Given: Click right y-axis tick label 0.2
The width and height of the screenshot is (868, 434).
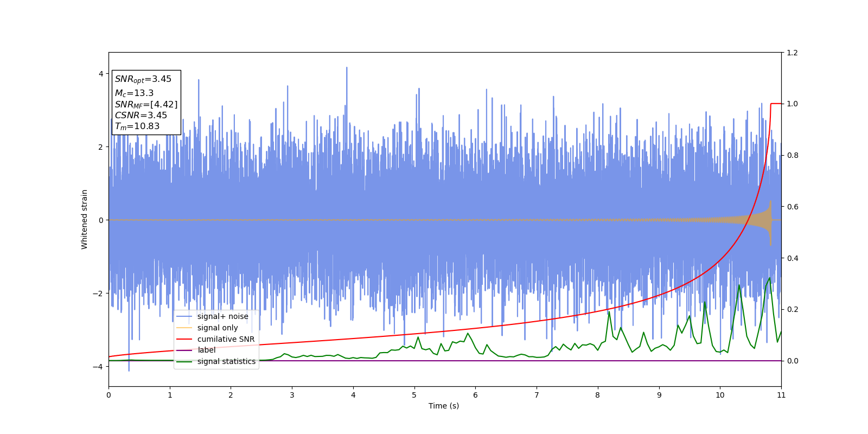Looking at the screenshot, I should point(793,309).
